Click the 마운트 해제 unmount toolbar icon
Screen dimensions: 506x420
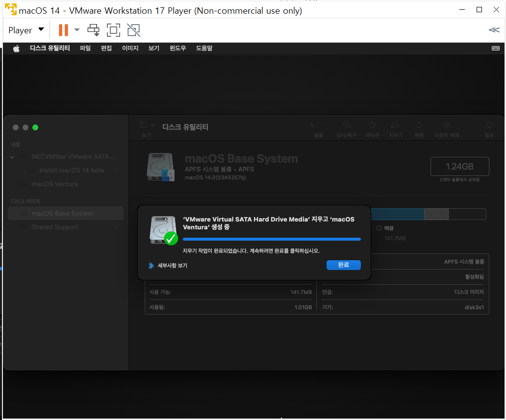[x=447, y=125]
